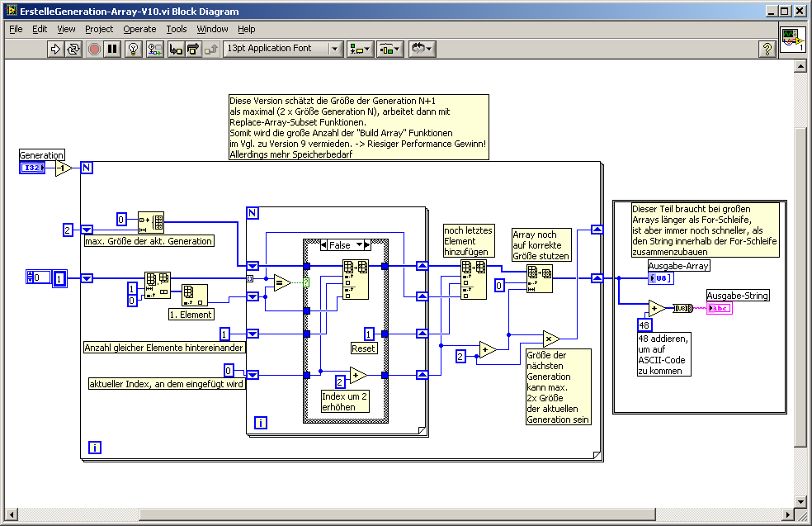Click the vertical scrollbar down arrow

coord(800,501)
